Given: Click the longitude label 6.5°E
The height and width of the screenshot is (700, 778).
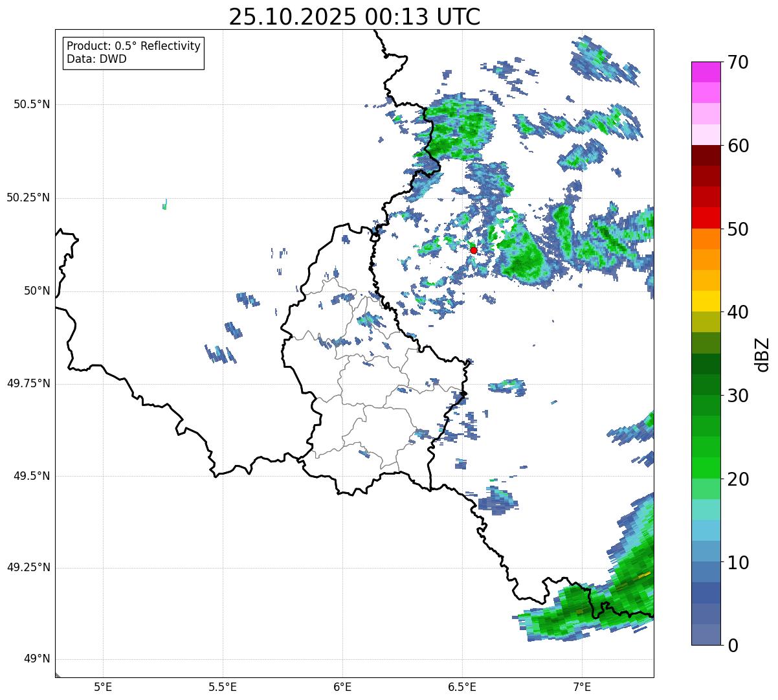Looking at the screenshot, I should click(x=462, y=686).
